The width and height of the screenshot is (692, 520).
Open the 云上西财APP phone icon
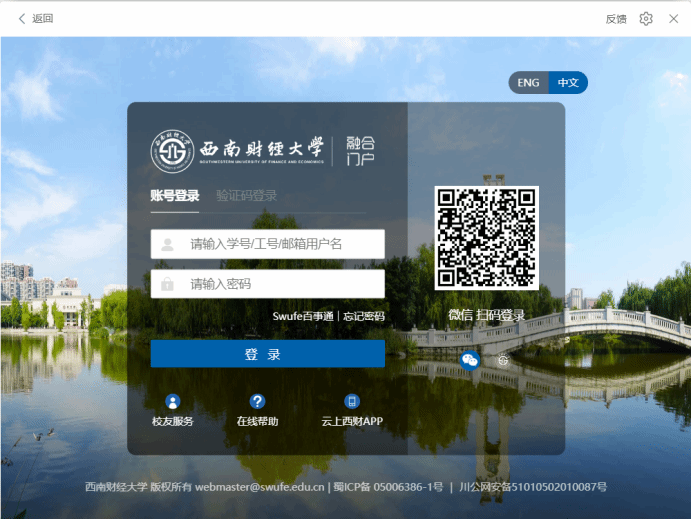coord(351,402)
